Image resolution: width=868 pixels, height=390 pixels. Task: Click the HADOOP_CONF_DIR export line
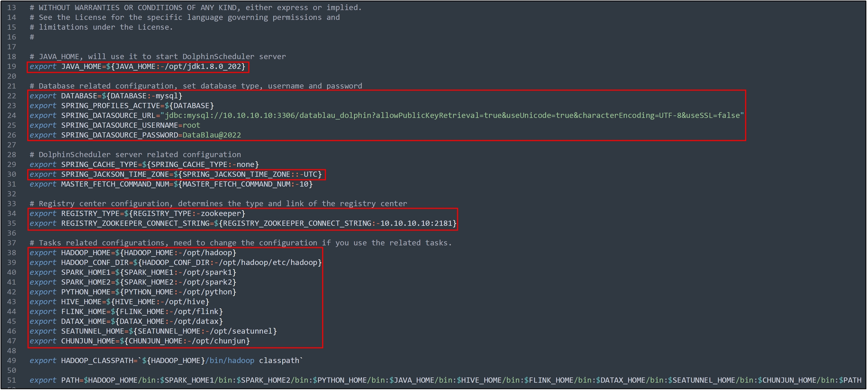176,263
